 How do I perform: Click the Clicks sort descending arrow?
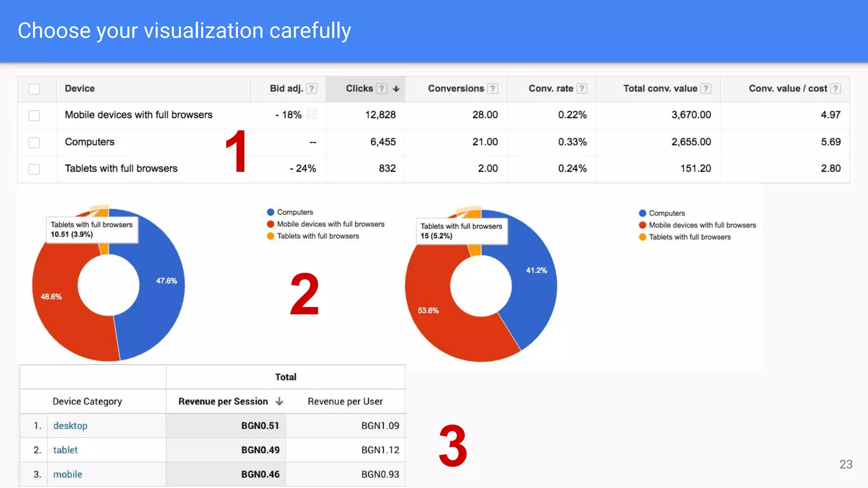(396, 89)
